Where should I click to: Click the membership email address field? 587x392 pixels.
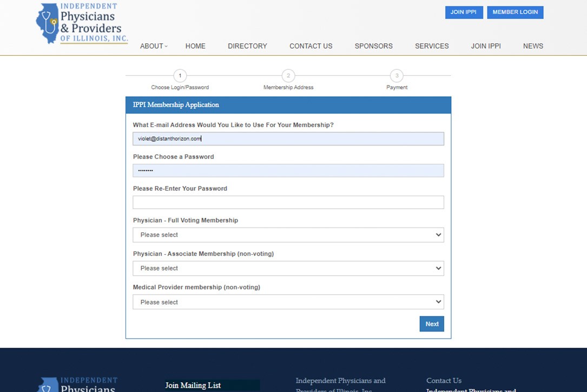pos(288,138)
